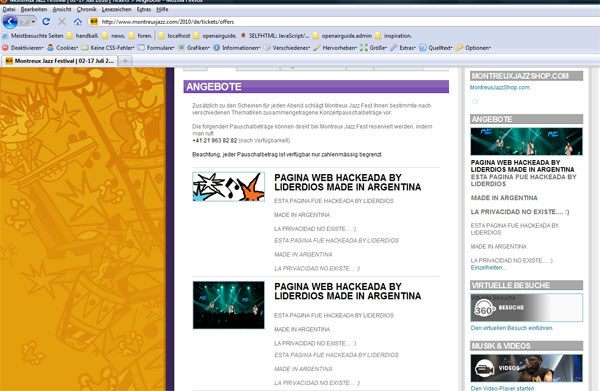Open back/forward history dropdown arrow
The height and width of the screenshot is (391, 600).
33,21
